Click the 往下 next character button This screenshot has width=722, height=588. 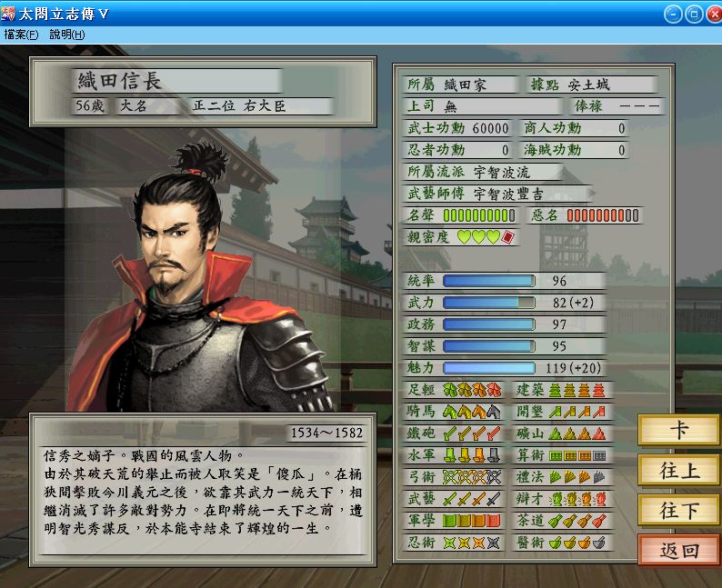pos(678,510)
